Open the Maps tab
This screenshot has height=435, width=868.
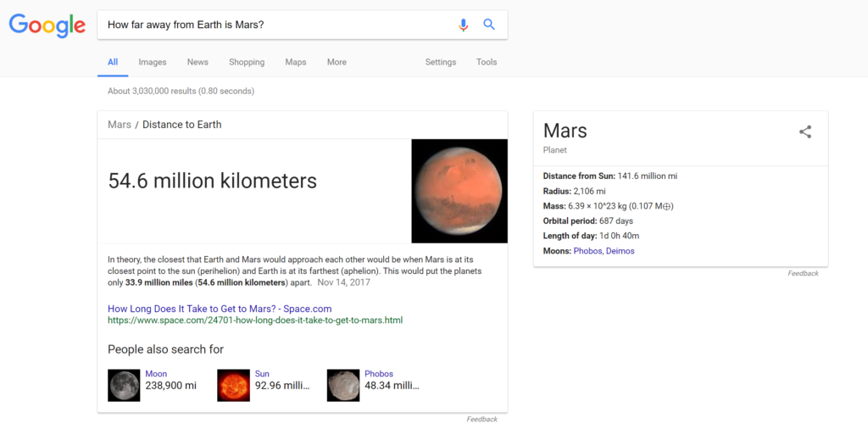296,62
